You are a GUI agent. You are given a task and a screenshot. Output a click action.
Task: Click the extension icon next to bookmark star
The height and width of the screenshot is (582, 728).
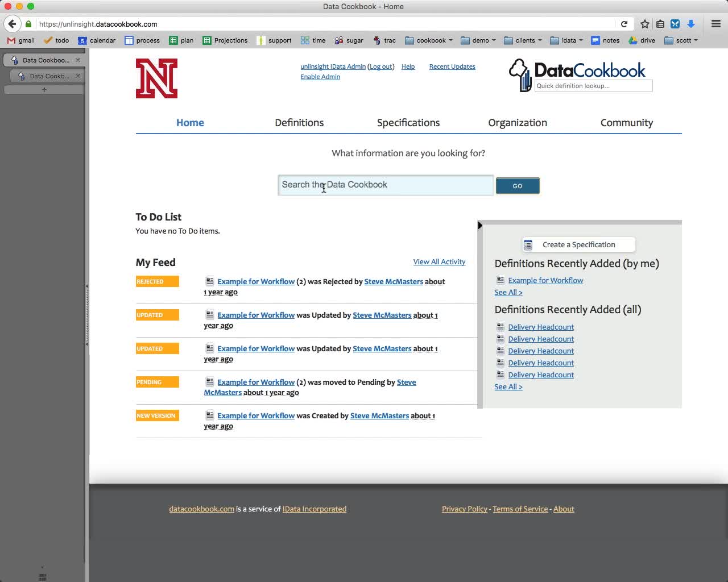(660, 24)
